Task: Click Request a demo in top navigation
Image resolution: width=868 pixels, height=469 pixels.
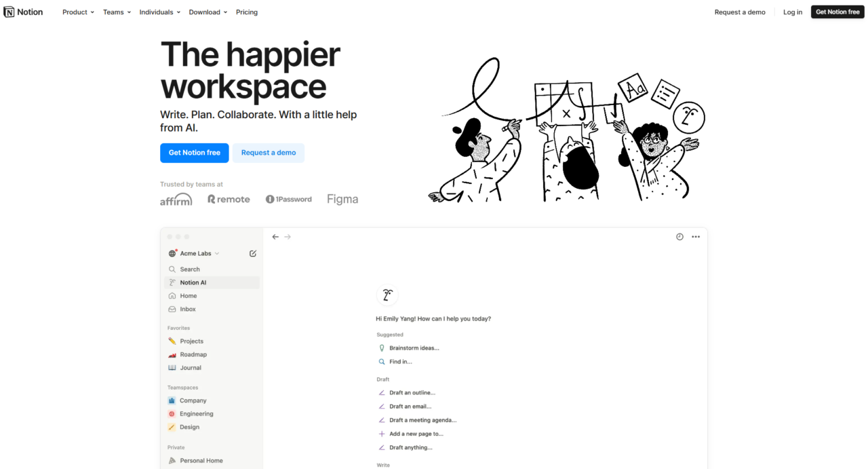Action: pos(740,12)
